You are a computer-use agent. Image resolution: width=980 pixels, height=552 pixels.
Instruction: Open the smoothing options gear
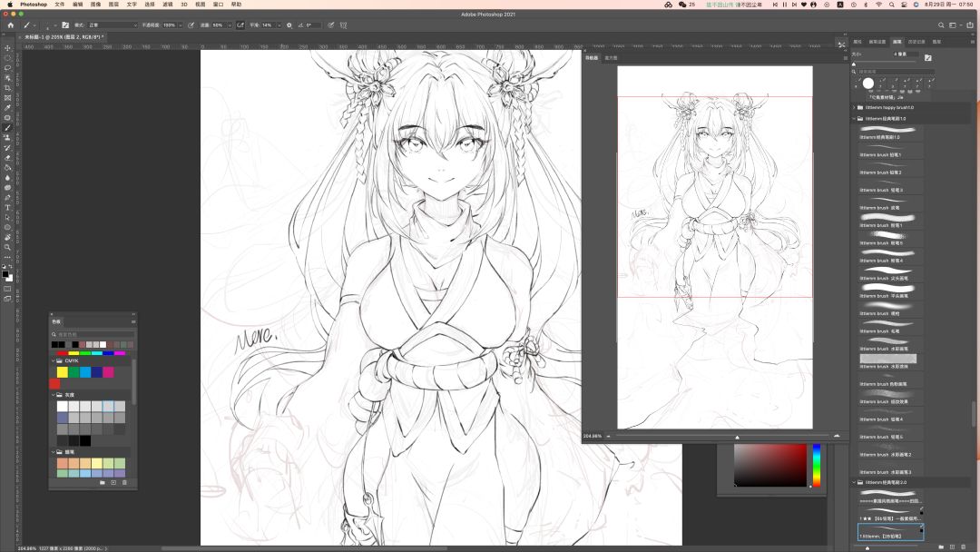pos(289,25)
